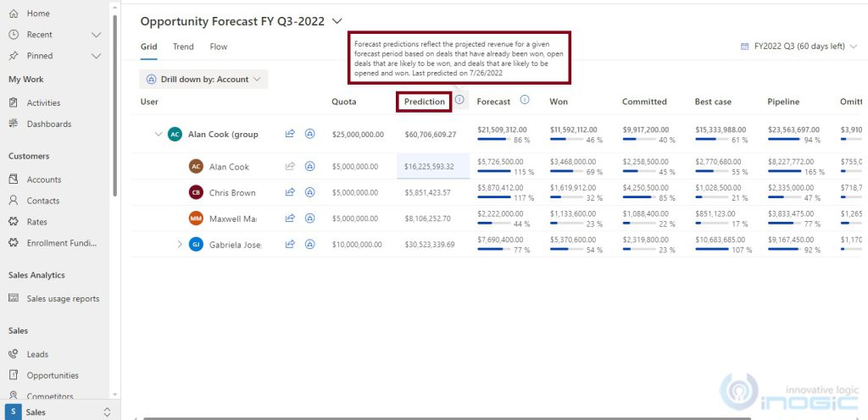Open the Sales area switcher
The image size is (868, 420).
[x=107, y=412]
